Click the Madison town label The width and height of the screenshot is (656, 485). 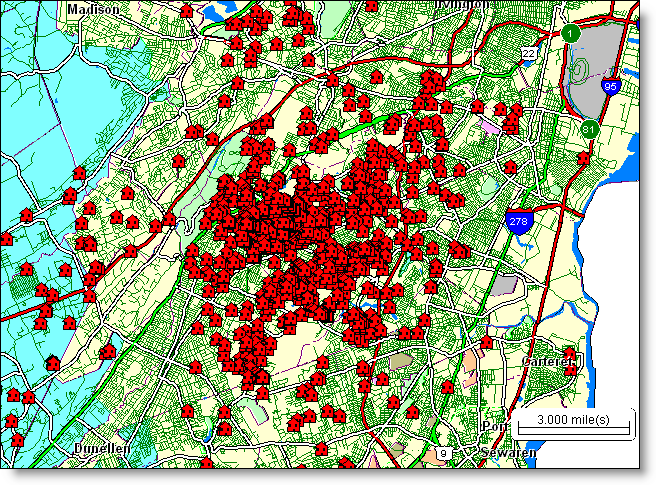click(x=93, y=8)
